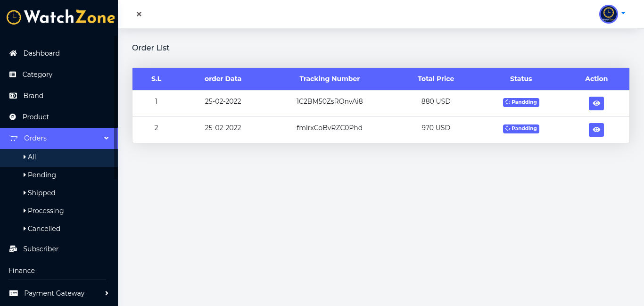The height and width of the screenshot is (306, 644).
Task: Click the Brand money icon
Action: [13, 96]
